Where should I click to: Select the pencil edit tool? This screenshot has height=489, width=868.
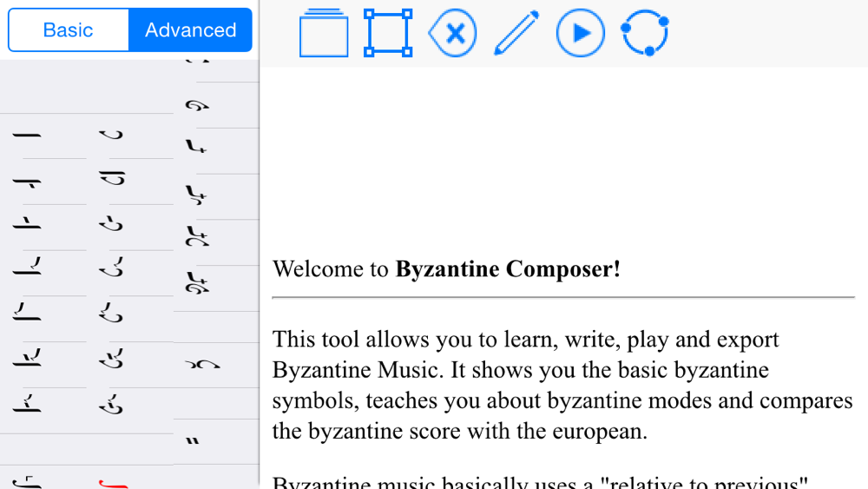(516, 33)
